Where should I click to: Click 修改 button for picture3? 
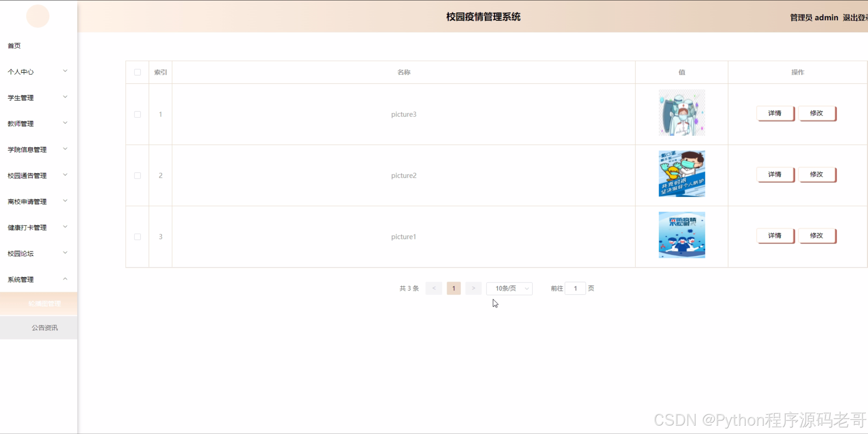[817, 113]
